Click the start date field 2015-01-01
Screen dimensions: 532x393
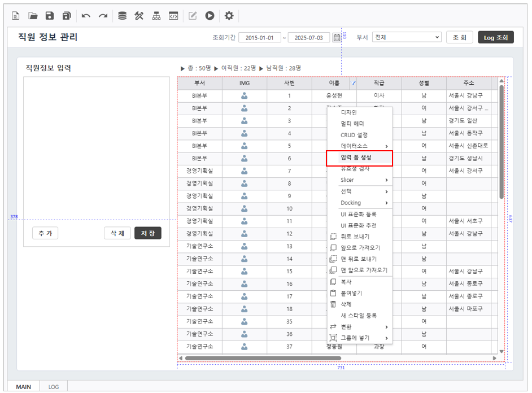[x=259, y=38]
